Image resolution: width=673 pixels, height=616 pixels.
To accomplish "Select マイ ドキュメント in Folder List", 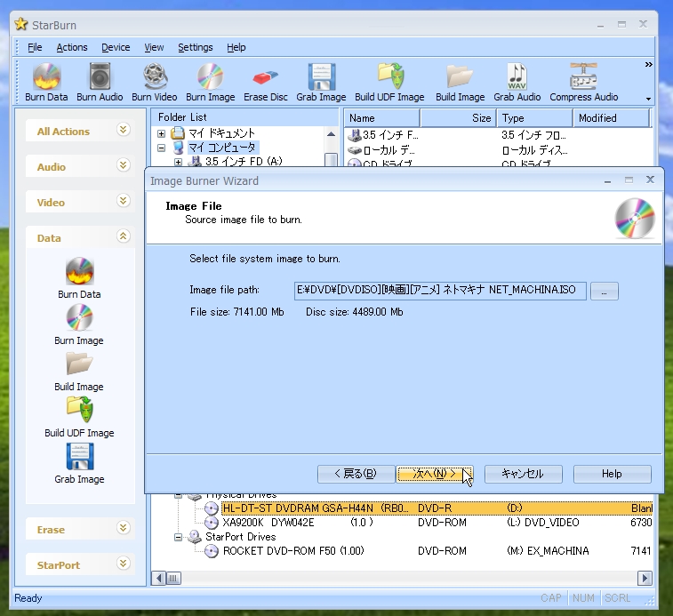I will pyautogui.click(x=222, y=133).
